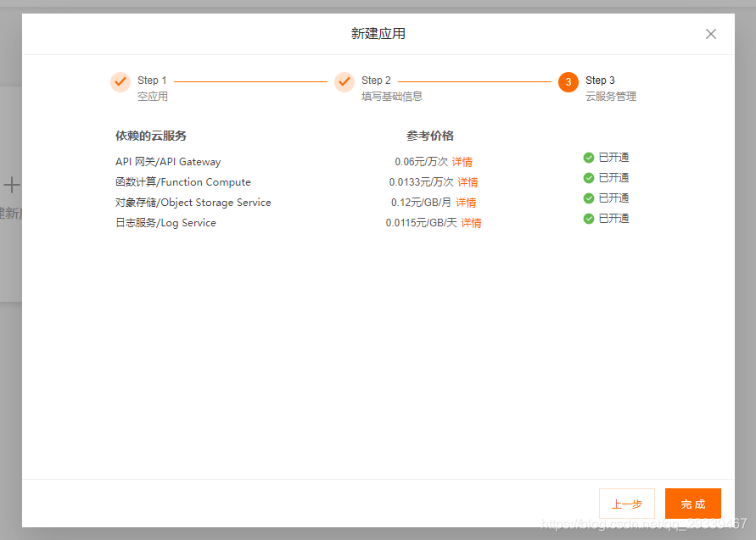Open 详情 for API Gateway pricing
Image resolution: width=756 pixels, height=540 pixels.
click(x=462, y=161)
